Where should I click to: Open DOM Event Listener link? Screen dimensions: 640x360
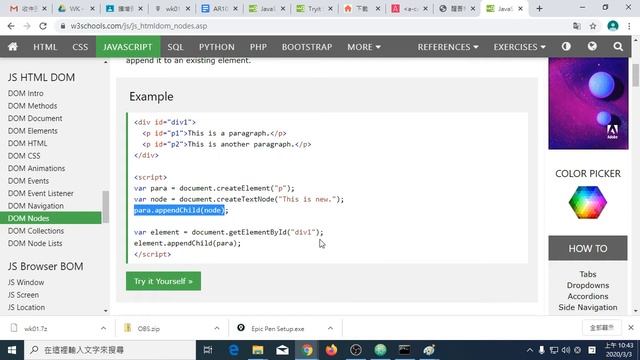40,193
